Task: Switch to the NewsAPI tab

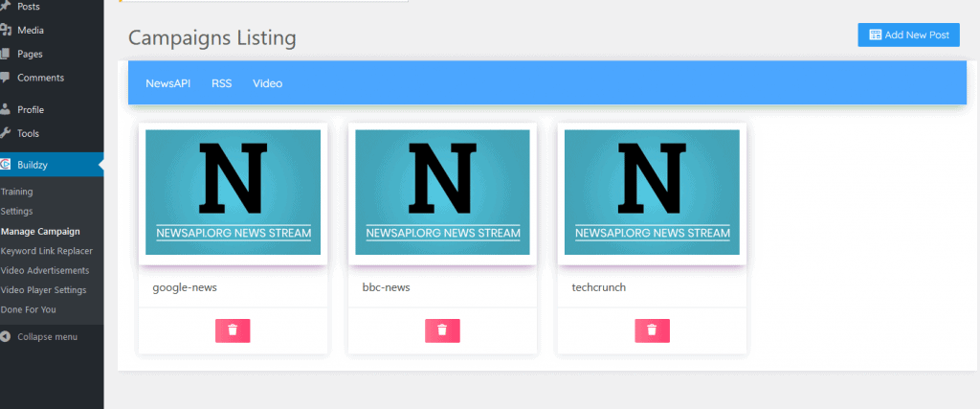Action: 167,83
